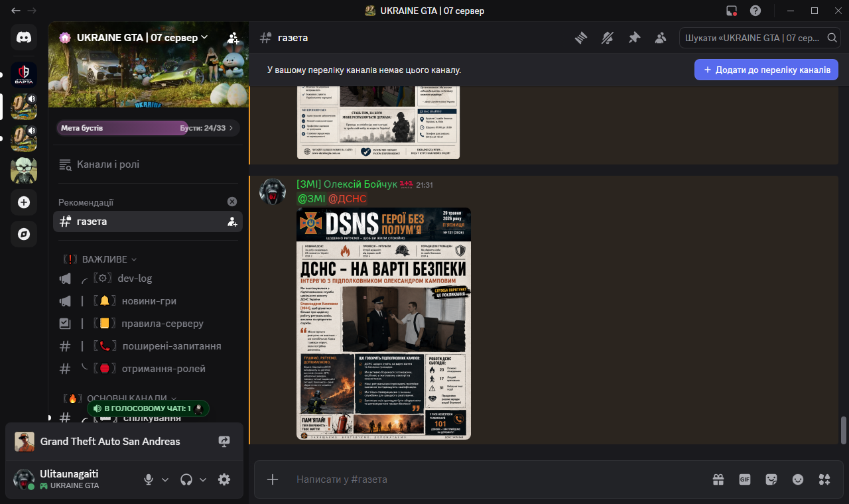Open headphones output options arrow
Screen dimensions: 849x504
203,479
